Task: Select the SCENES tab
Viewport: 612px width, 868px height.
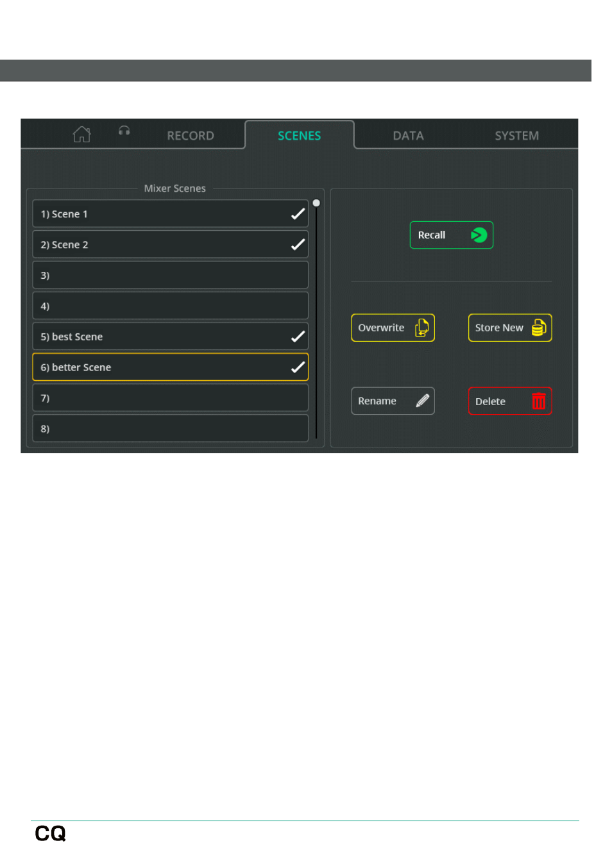Action: coord(299,135)
